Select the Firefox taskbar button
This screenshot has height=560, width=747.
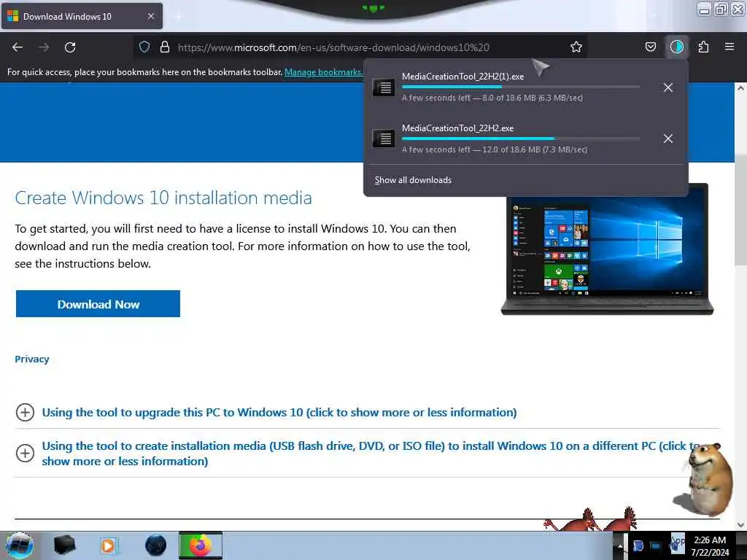tap(201, 545)
